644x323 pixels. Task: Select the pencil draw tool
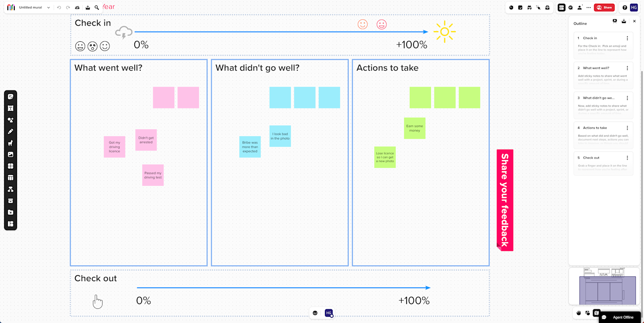click(11, 131)
